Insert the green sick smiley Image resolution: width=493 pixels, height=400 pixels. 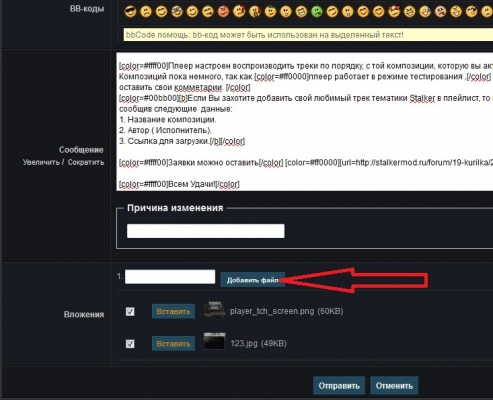316,12
